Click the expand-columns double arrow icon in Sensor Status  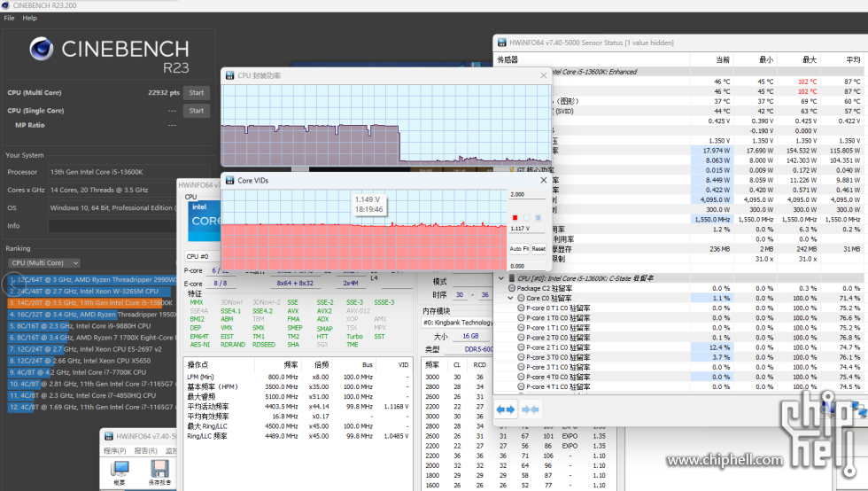[x=506, y=409]
